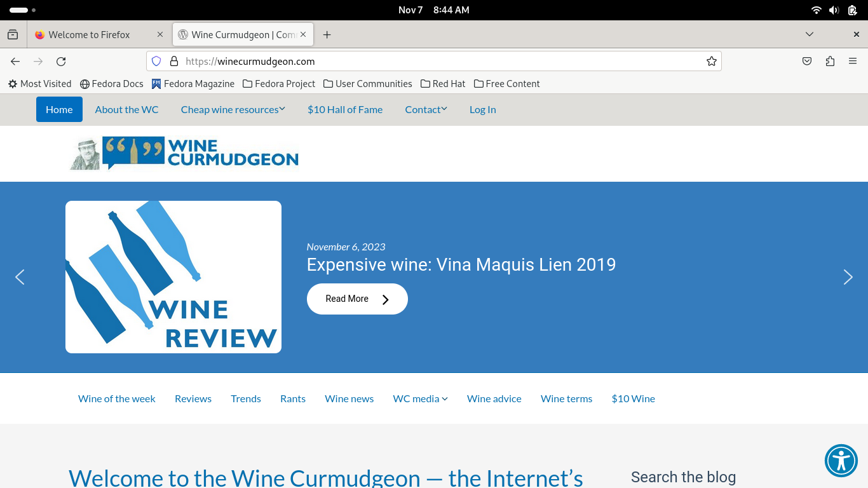
Task: Click the Read More button
Action: [x=357, y=299]
